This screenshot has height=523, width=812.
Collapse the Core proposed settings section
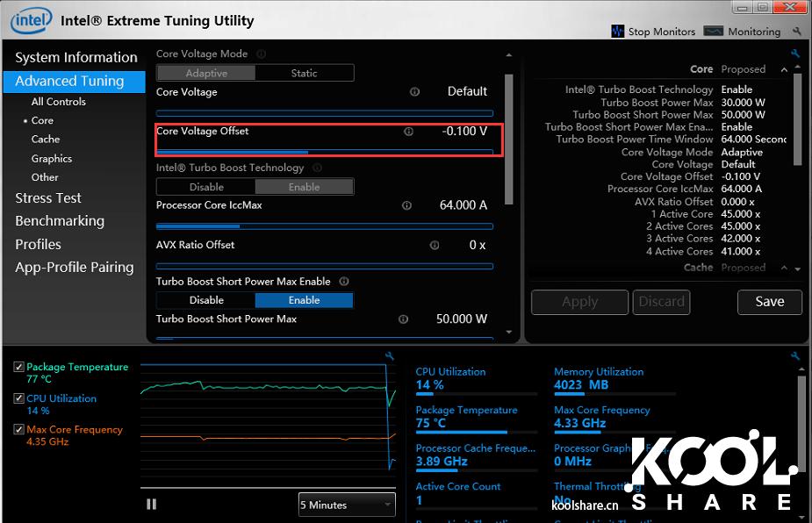pos(784,69)
